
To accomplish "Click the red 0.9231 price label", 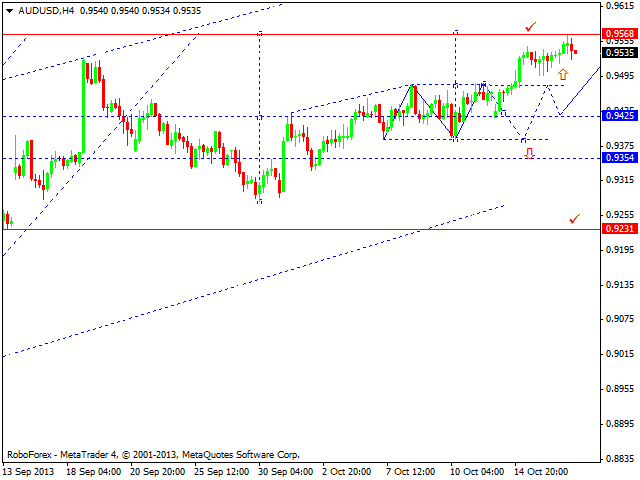I will [617, 229].
